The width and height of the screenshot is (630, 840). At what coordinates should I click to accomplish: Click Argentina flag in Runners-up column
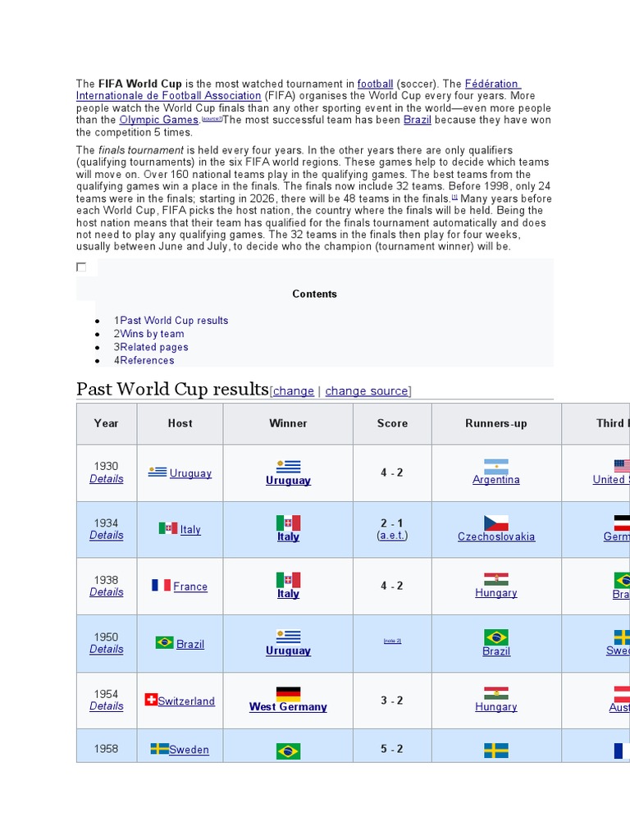pos(496,466)
